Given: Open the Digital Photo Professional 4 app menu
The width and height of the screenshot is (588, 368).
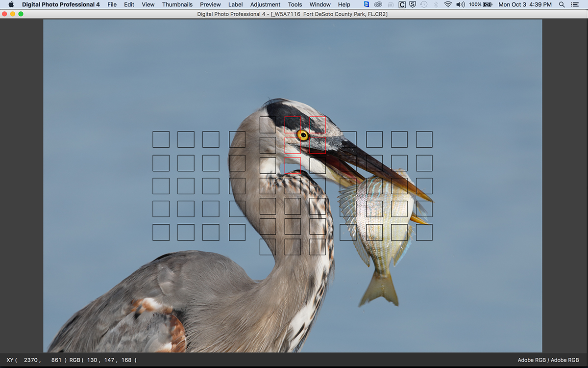Looking at the screenshot, I should click(x=61, y=4).
